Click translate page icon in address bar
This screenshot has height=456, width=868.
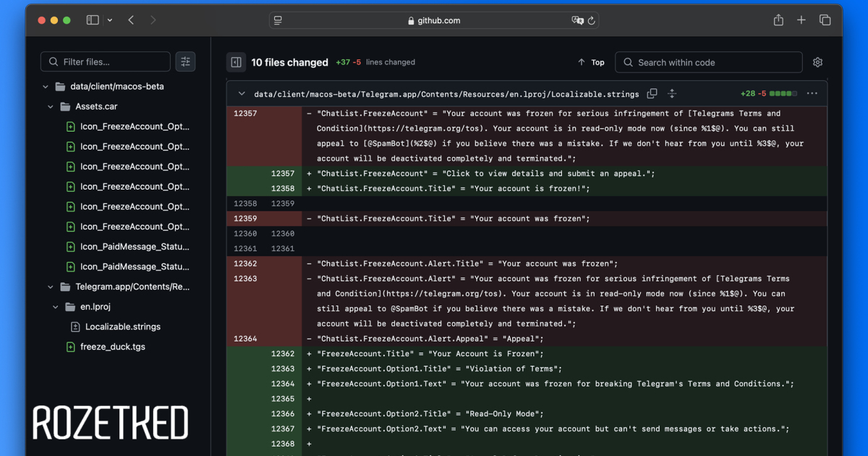point(577,21)
